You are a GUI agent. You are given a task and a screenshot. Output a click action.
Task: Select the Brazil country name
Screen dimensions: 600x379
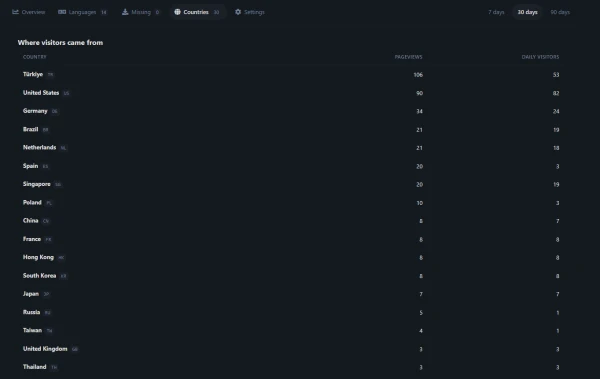(30, 129)
